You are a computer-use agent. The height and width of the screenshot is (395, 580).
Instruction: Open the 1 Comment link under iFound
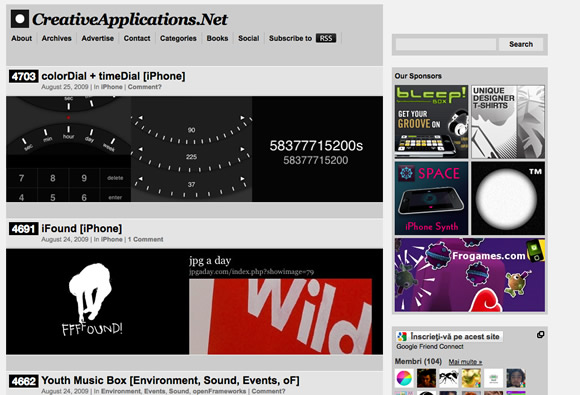click(x=145, y=239)
